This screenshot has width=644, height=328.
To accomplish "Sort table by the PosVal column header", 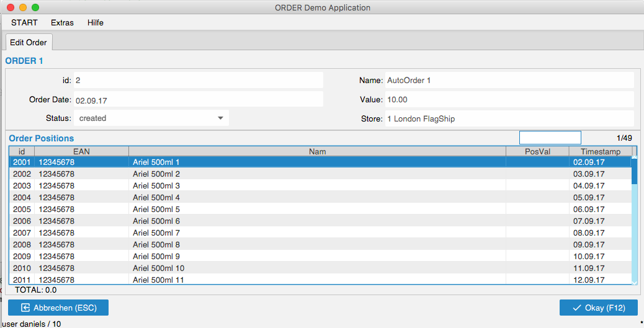I will tap(537, 151).
